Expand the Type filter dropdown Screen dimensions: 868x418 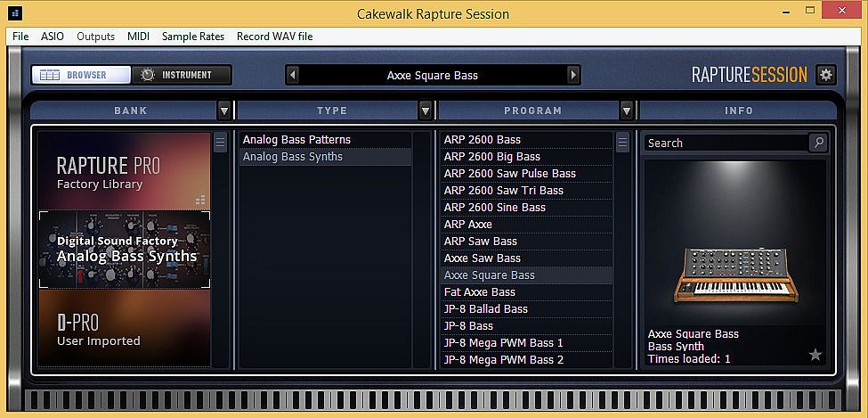tap(426, 111)
